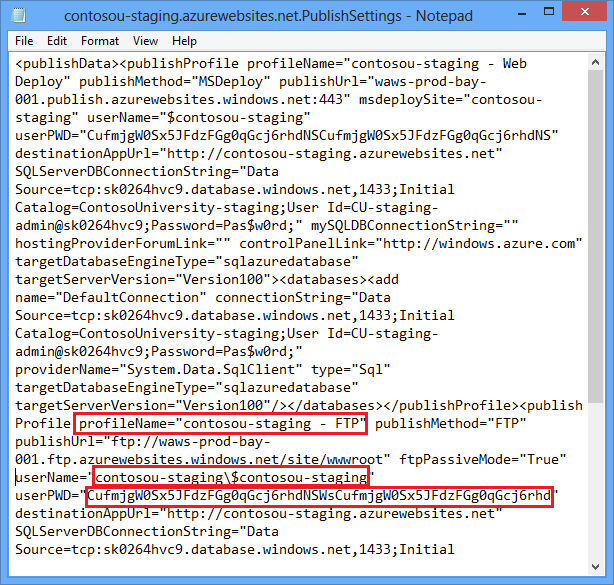Viewport: 614px width, 585px height.
Task: Click the text msdeploySite="contosou-
Action: (451, 99)
